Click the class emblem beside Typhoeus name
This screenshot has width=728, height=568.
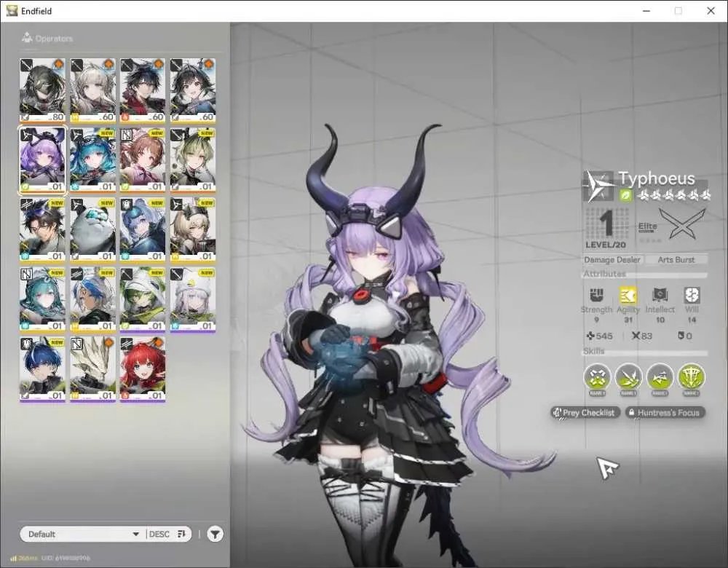[x=599, y=186]
